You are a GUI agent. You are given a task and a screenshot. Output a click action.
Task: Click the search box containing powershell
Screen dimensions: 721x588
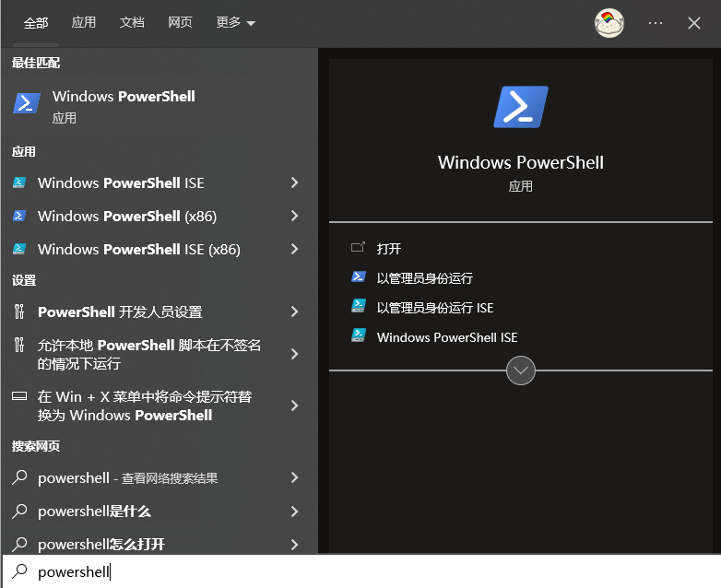[x=360, y=571]
